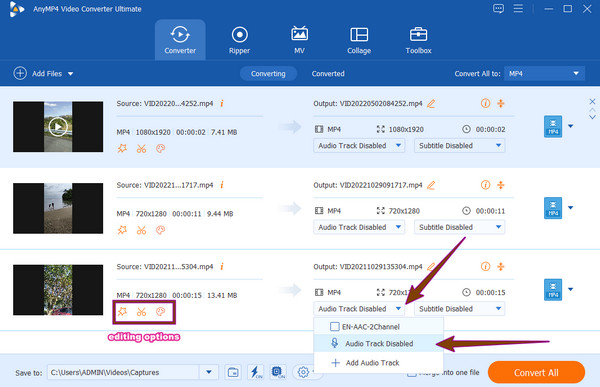Open the effects wand for VID20221...1717.mp4
The width and height of the screenshot is (600, 387).
pos(122,230)
